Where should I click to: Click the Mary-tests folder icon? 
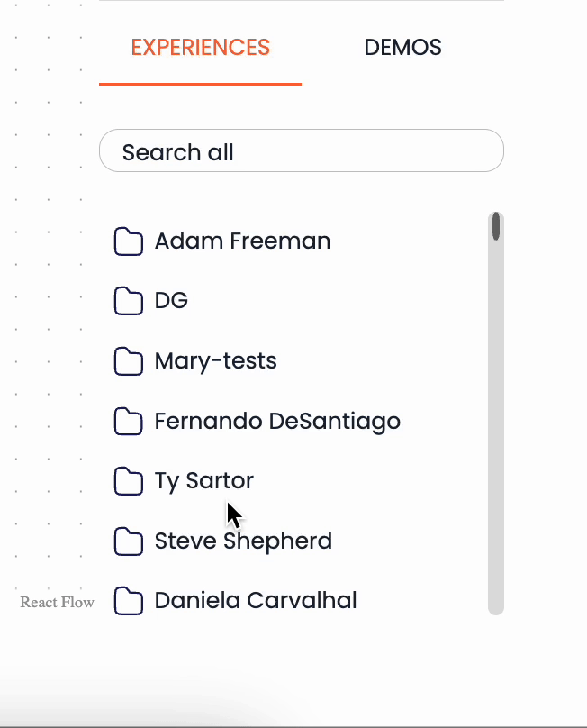129,360
